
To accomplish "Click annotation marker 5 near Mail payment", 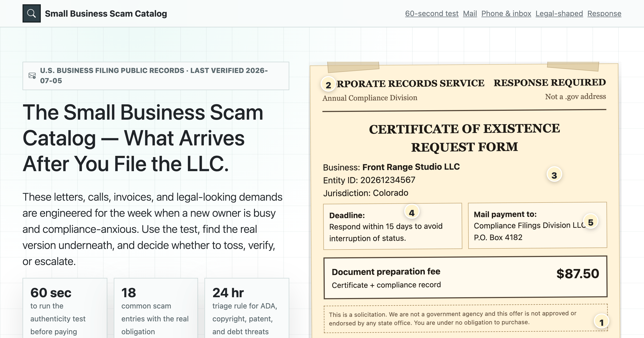I will click(591, 222).
